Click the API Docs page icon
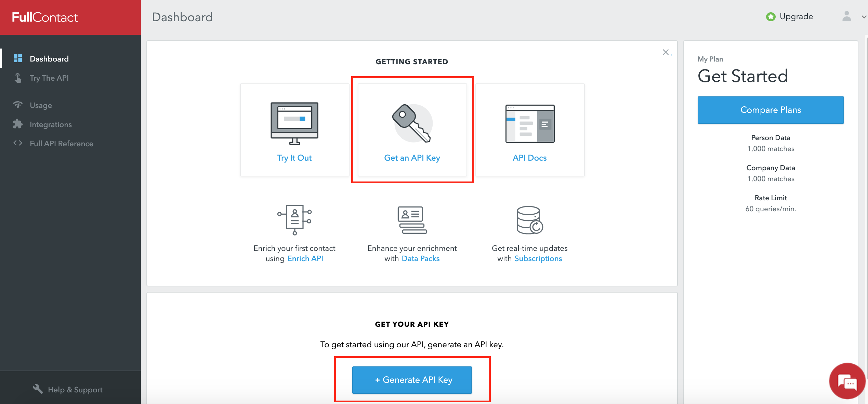 click(x=530, y=123)
